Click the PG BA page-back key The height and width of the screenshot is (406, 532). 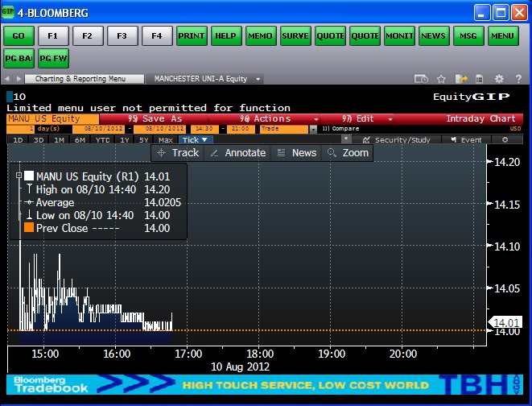(19, 58)
